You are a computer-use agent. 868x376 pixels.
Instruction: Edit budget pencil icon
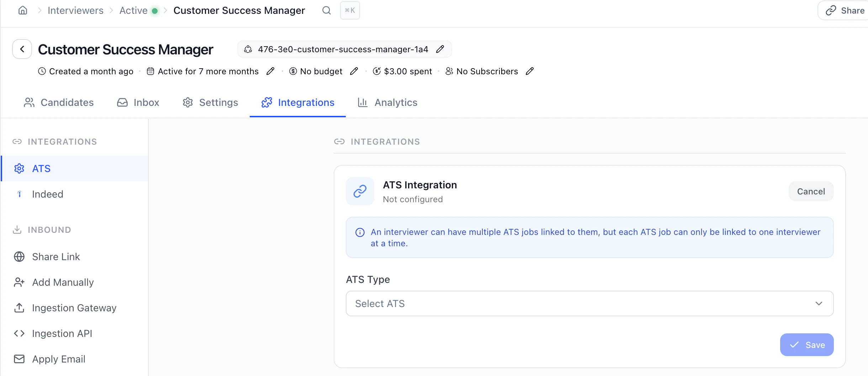(x=354, y=71)
